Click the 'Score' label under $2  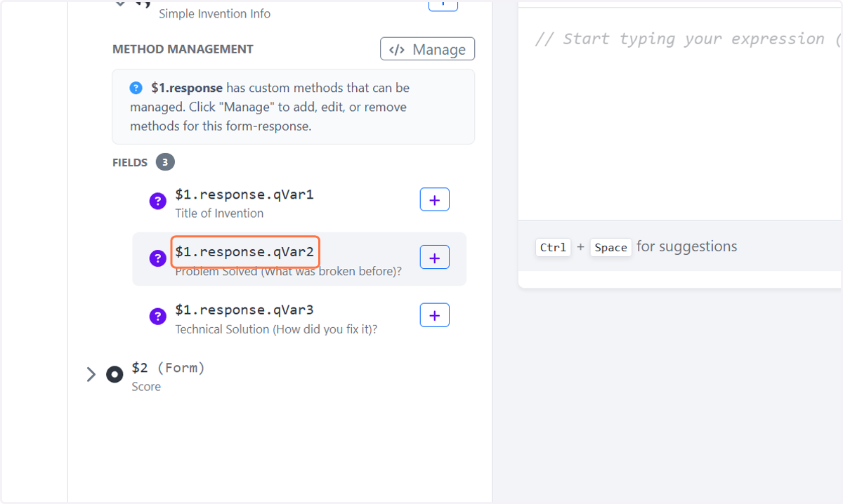point(146,387)
